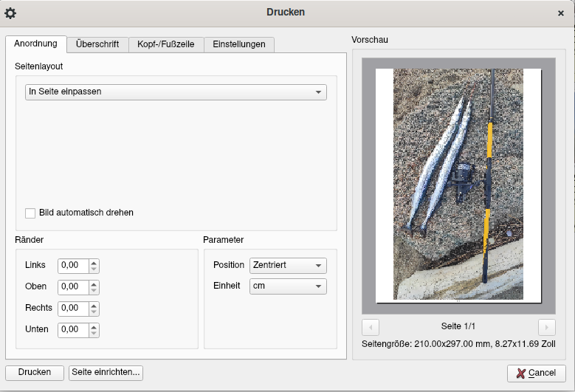The height and width of the screenshot is (392, 575).
Task: Go to previous preview page arrow
Action: coord(371,327)
